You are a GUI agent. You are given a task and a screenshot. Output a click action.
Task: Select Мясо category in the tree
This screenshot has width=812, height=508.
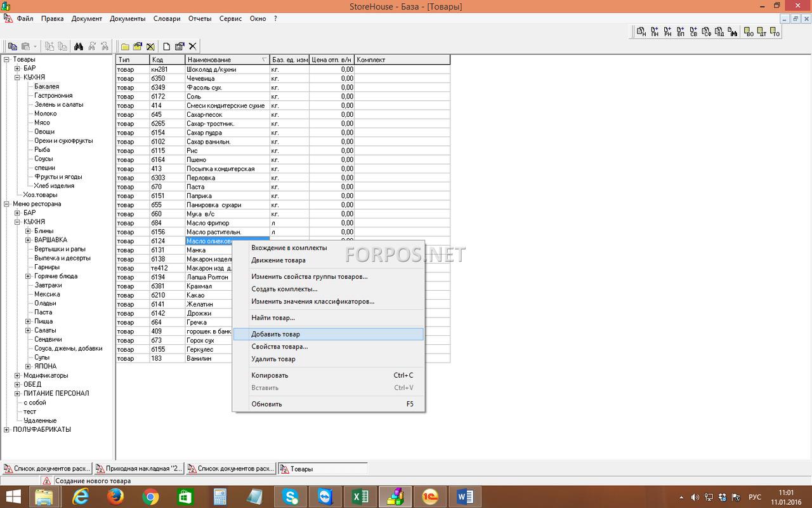(x=42, y=123)
